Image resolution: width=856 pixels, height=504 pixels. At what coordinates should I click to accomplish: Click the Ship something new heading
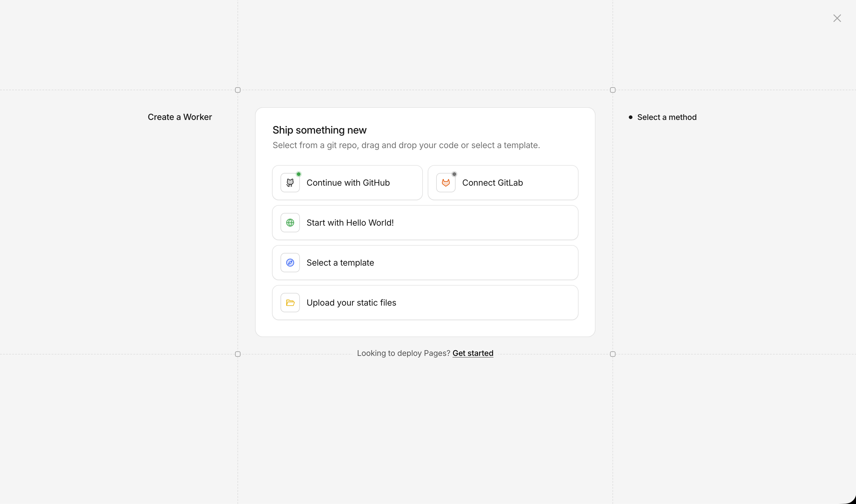click(x=319, y=130)
